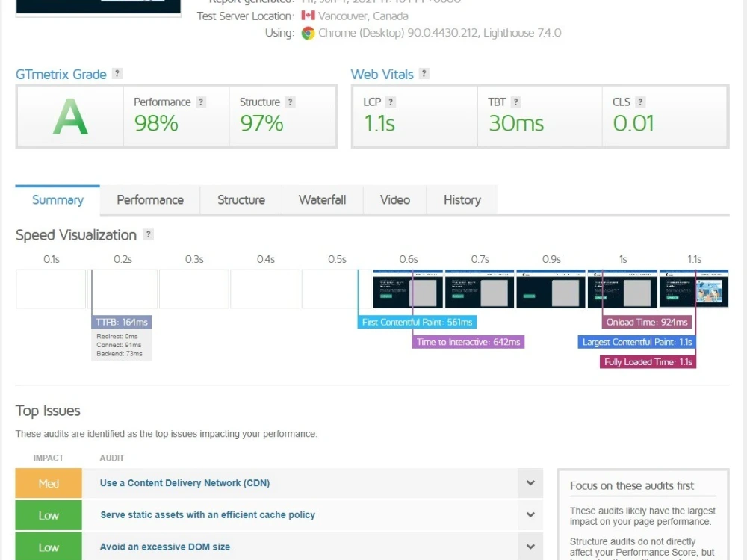This screenshot has height=560, width=747.
Task: Click the GTmetrix Grade help icon
Action: pos(117,74)
